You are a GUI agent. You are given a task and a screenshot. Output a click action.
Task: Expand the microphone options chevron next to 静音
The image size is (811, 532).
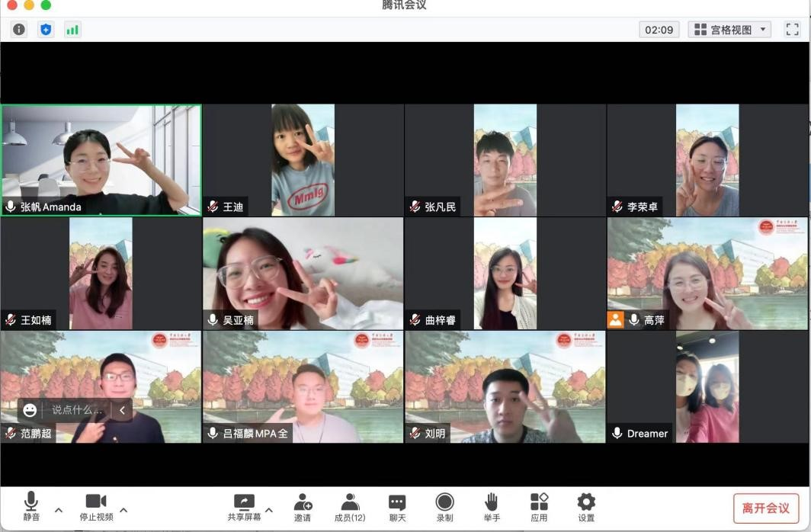pos(57,511)
